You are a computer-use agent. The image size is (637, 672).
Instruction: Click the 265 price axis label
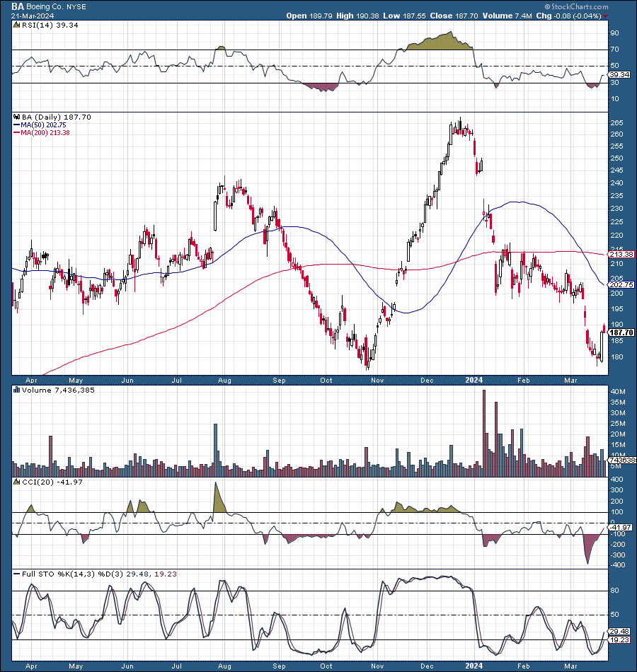pyautogui.click(x=616, y=122)
